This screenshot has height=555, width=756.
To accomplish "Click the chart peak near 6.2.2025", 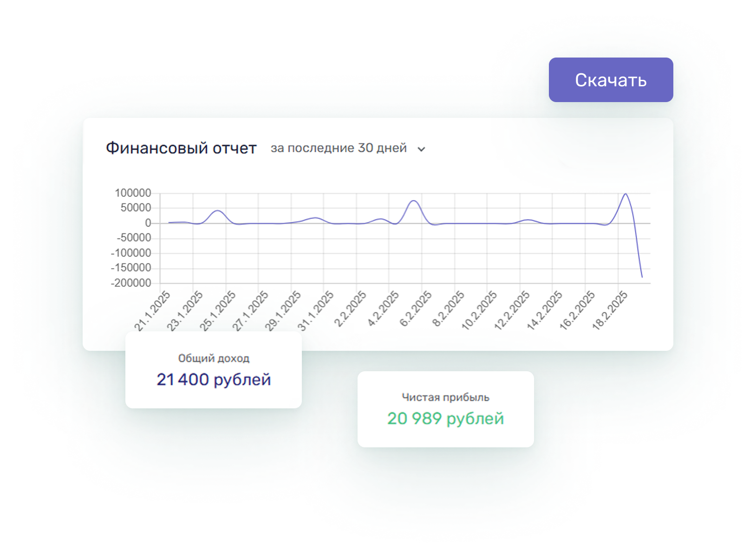I will tap(413, 201).
